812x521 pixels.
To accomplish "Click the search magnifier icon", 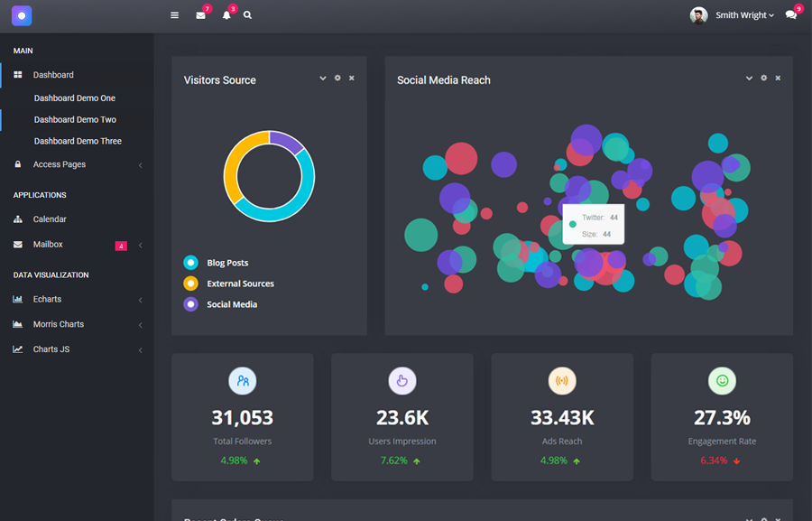I will click(247, 15).
